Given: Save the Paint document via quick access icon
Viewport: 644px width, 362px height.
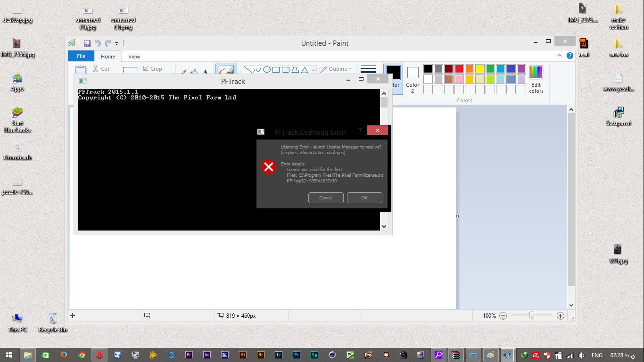Looking at the screenshot, I should 87,43.
